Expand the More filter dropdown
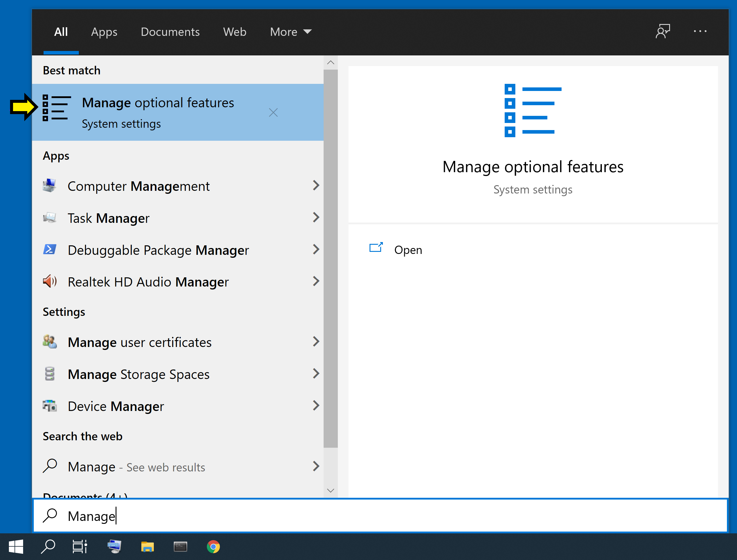This screenshot has height=560, width=737. 290,32
